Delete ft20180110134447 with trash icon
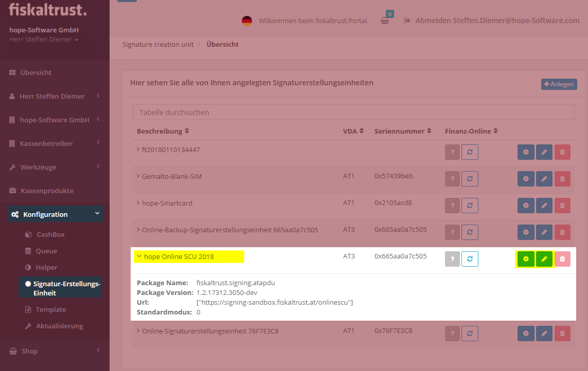Image resolution: width=588 pixels, height=371 pixels. (x=562, y=152)
